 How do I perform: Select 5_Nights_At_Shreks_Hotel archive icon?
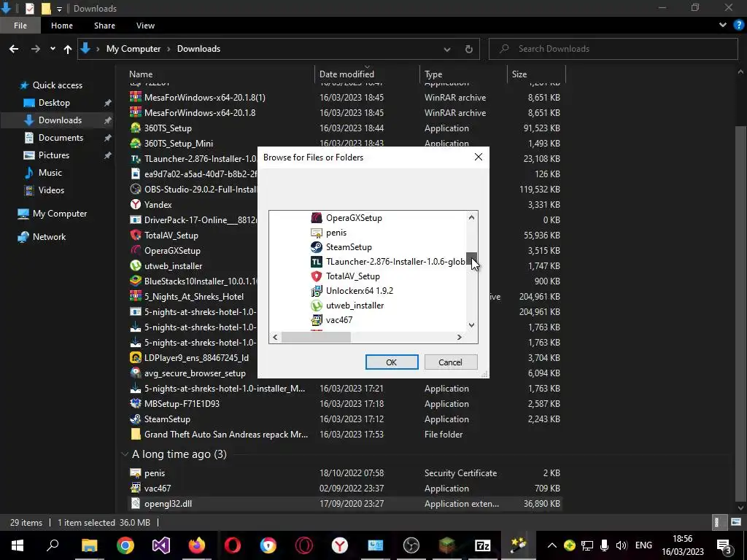click(x=136, y=297)
